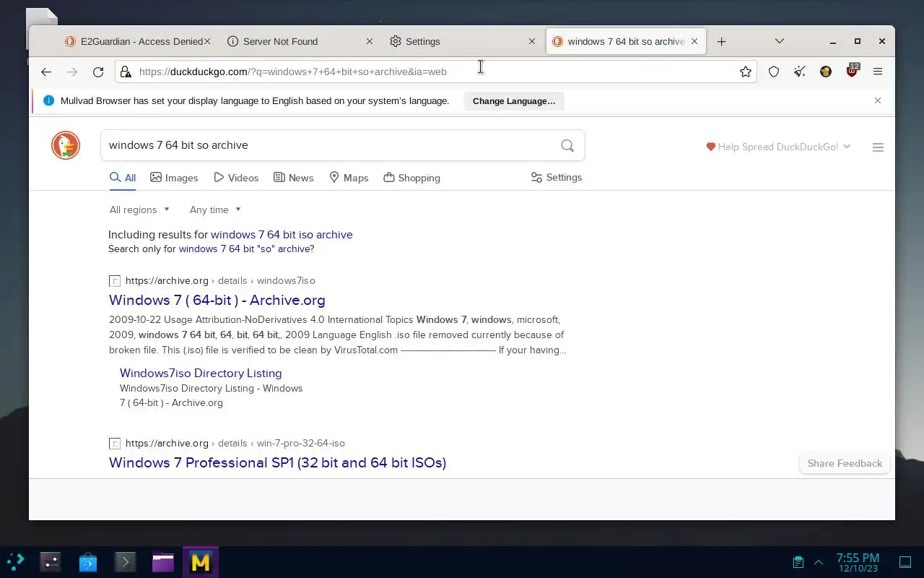This screenshot has width=924, height=578.
Task: Open the clipboard tray icon
Action: (798, 561)
